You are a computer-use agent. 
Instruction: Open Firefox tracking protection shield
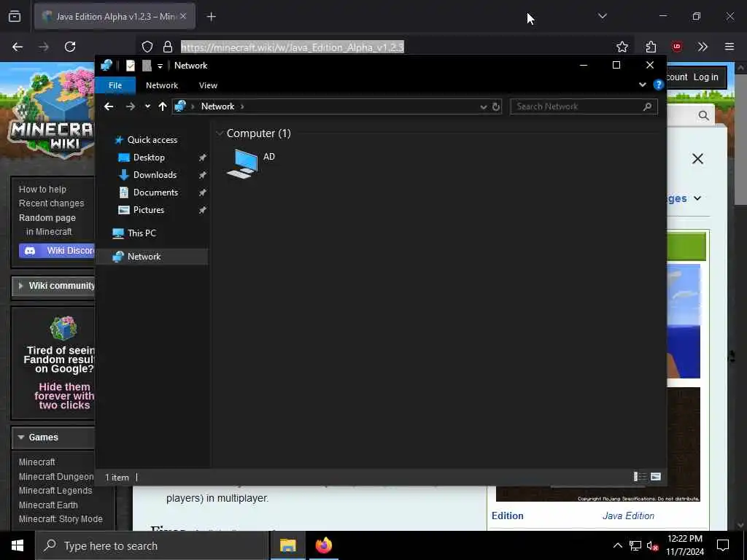click(147, 47)
